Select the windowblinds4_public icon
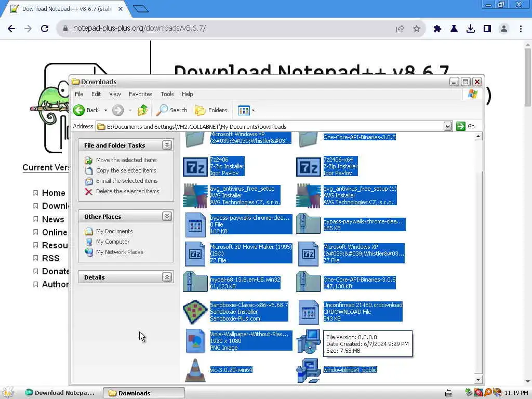532x399 pixels. (309, 370)
